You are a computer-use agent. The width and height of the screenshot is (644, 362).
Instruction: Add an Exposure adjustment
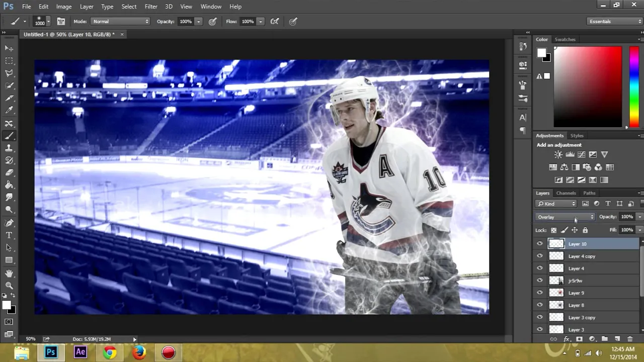593,155
